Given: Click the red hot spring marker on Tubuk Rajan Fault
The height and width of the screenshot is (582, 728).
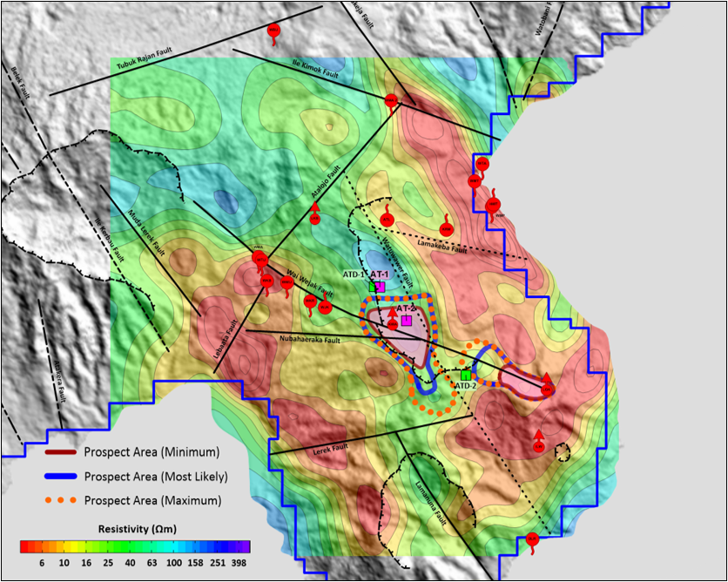Looking at the screenshot, I should (273, 31).
